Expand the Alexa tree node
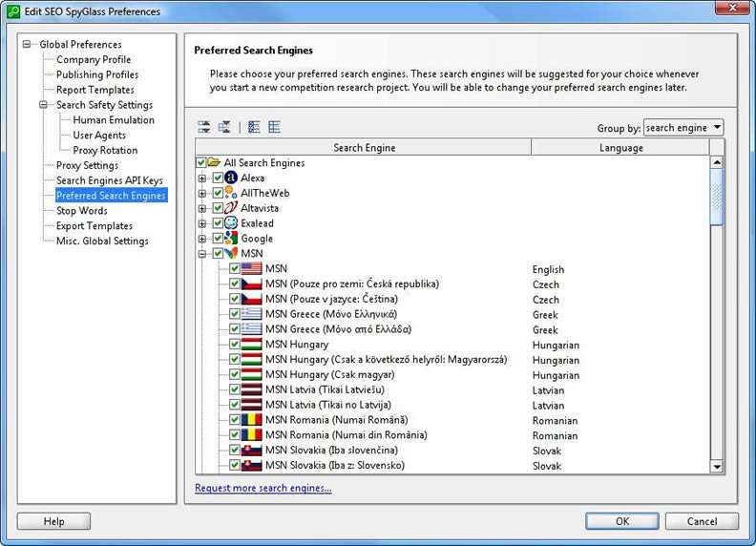 click(201, 178)
